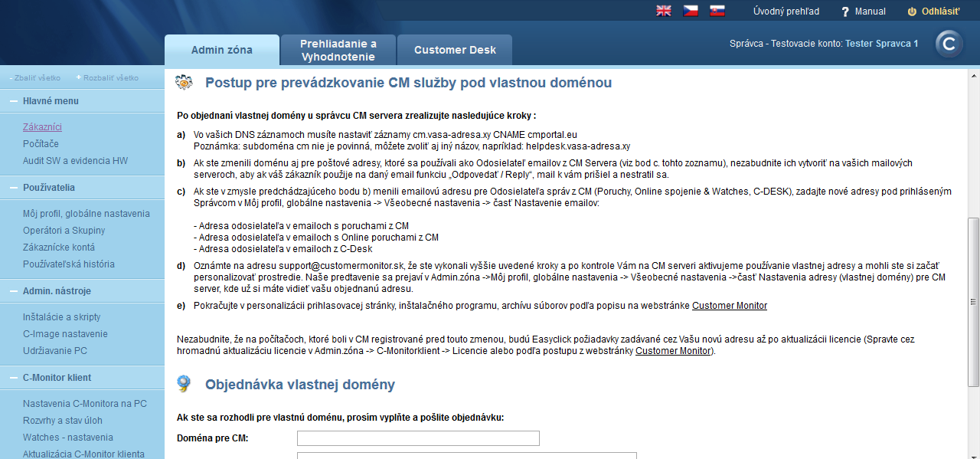This screenshot has height=459, width=980.
Task: Click the Doména pre CM input field
Action: (418, 438)
